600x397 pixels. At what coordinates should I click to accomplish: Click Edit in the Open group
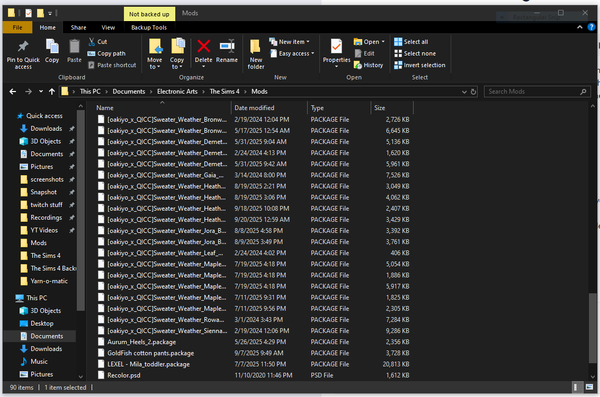click(x=365, y=54)
